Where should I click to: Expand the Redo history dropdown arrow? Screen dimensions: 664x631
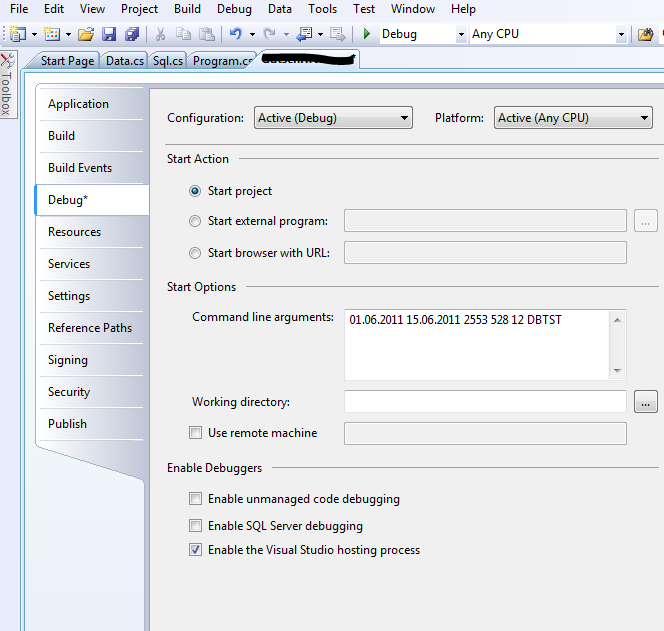click(x=286, y=34)
